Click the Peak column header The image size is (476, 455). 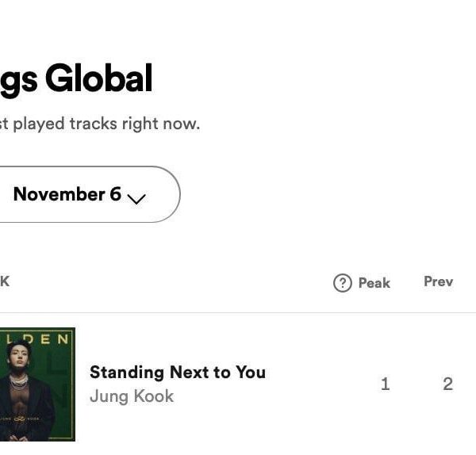(x=374, y=283)
